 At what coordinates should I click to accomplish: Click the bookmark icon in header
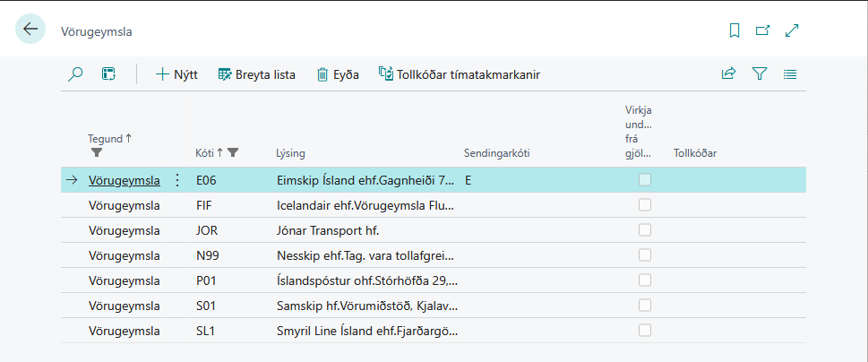coord(735,30)
